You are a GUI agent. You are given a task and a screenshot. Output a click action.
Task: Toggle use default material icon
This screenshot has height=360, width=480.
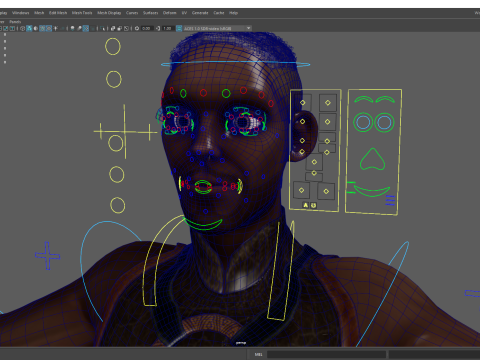pos(36,28)
